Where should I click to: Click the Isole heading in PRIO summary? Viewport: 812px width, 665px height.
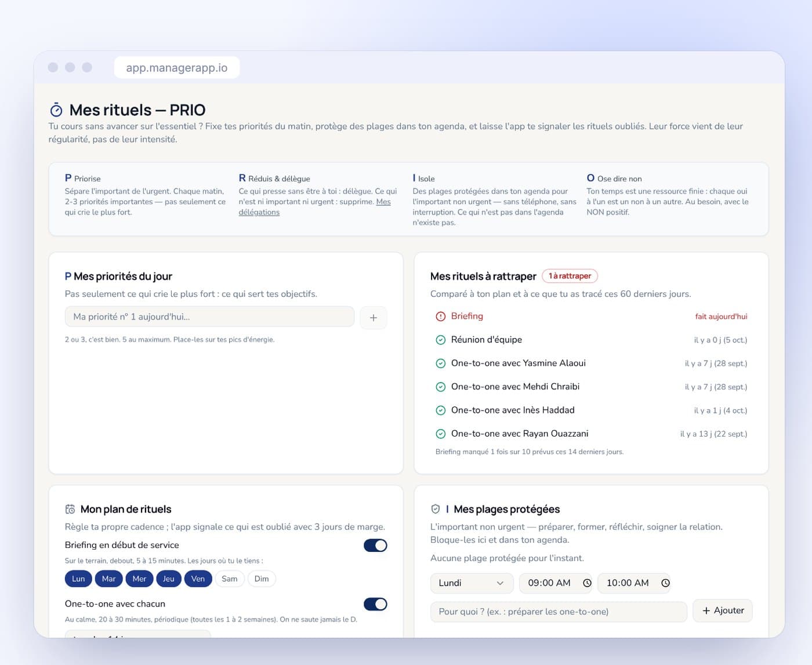tap(424, 179)
